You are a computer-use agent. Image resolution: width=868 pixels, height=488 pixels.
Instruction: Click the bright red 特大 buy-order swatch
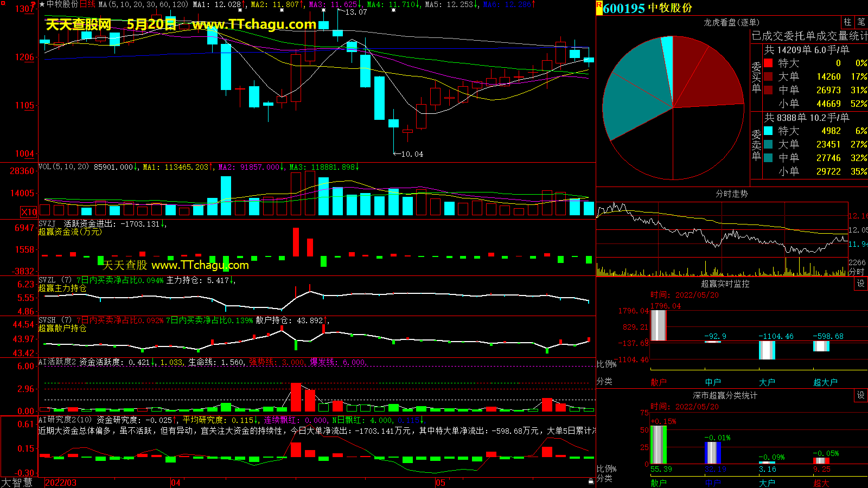768,63
